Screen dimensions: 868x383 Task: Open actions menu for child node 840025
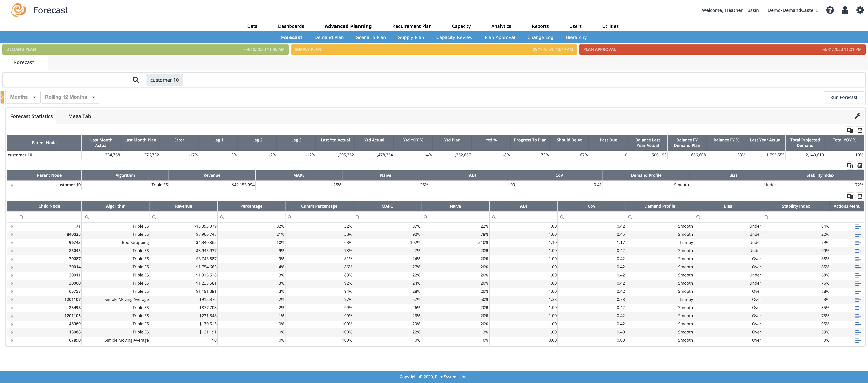coord(857,235)
